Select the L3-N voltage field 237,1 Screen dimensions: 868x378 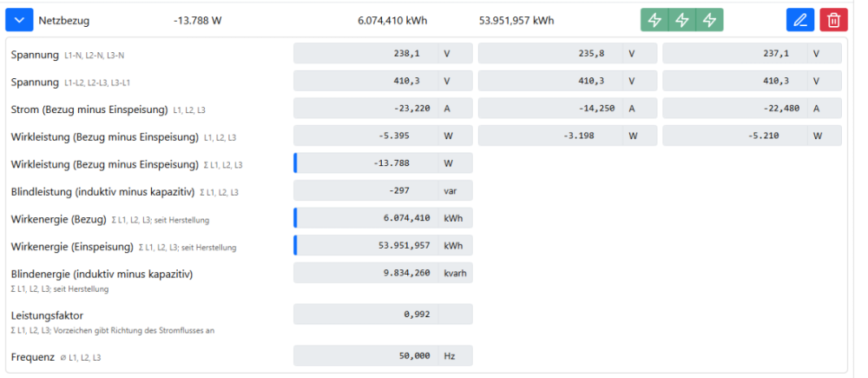734,54
